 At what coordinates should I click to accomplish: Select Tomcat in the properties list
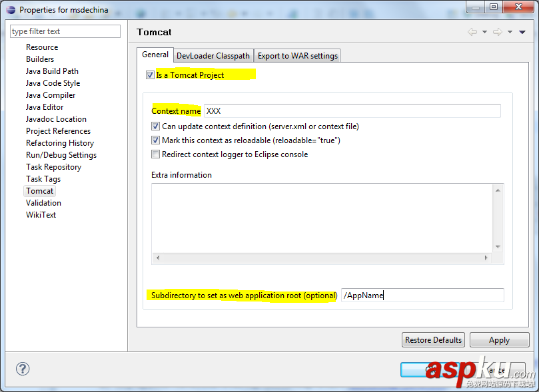pyautogui.click(x=39, y=191)
